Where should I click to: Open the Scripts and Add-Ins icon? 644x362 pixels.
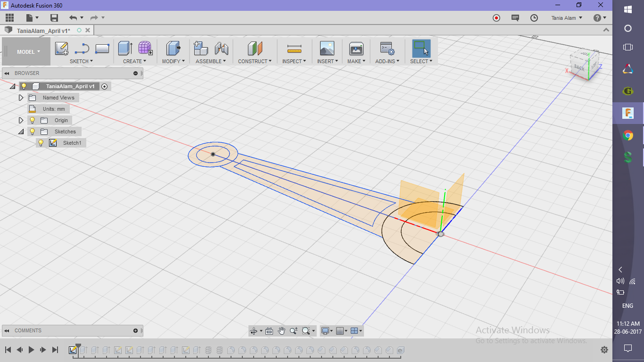pos(387,48)
